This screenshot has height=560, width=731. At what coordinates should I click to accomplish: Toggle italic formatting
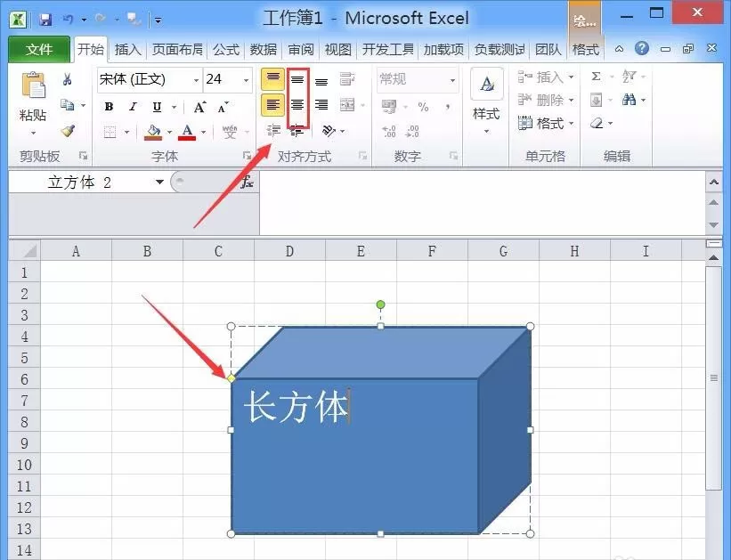[x=134, y=107]
